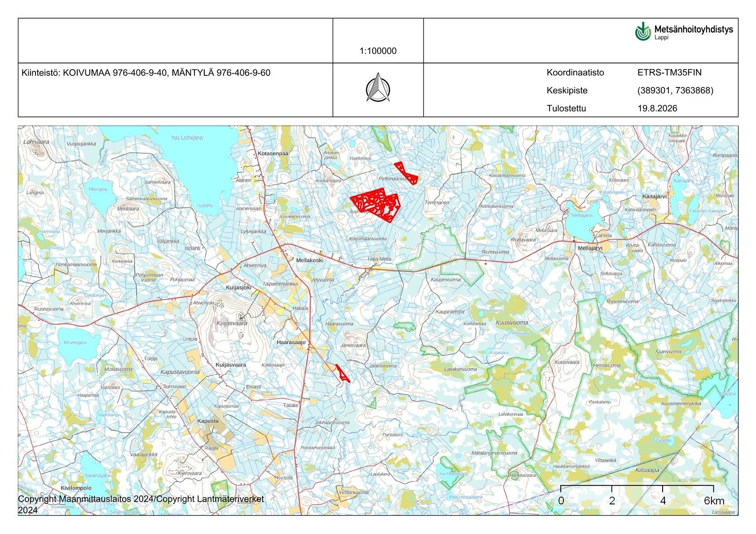Click the Pohjanmaa label

tap(182, 280)
